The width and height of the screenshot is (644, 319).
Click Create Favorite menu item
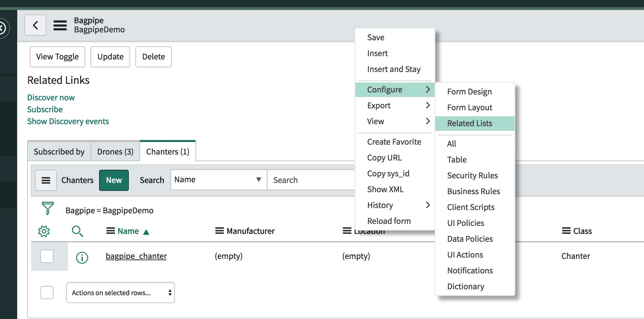pyautogui.click(x=395, y=142)
